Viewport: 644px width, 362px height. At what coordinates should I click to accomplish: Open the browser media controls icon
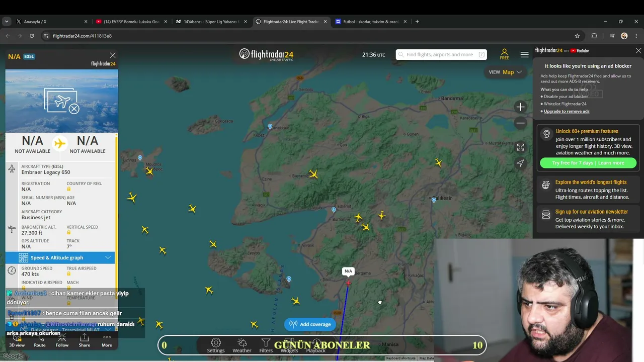[612, 36]
